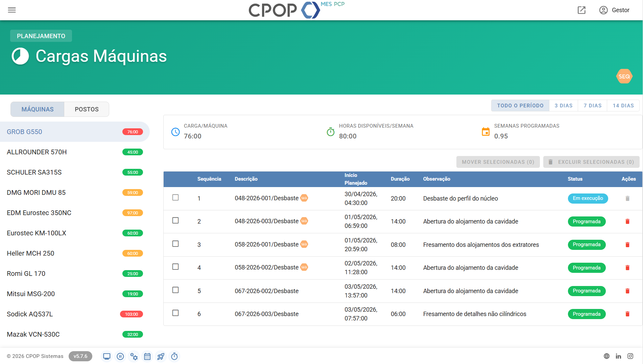Select the 3 Dias period filter
This screenshot has width=643, height=364.
(564, 106)
